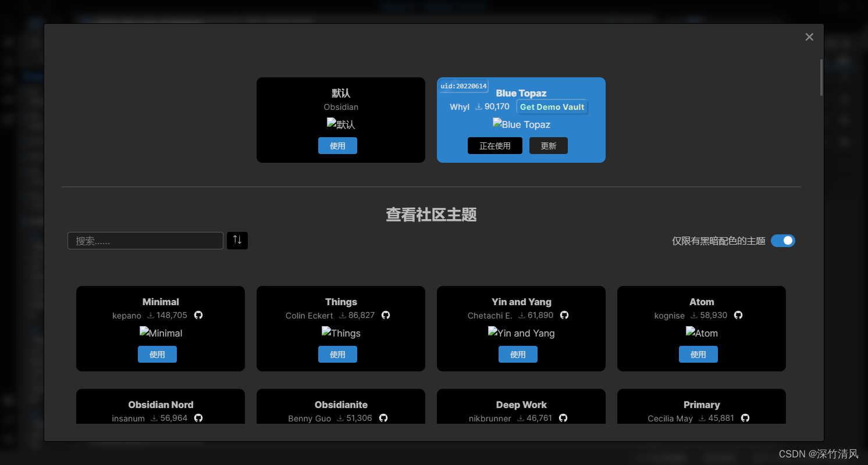868x465 pixels.
Task: Disable the 仅限有黑暗配色的主题 toggle
Action: click(x=782, y=240)
